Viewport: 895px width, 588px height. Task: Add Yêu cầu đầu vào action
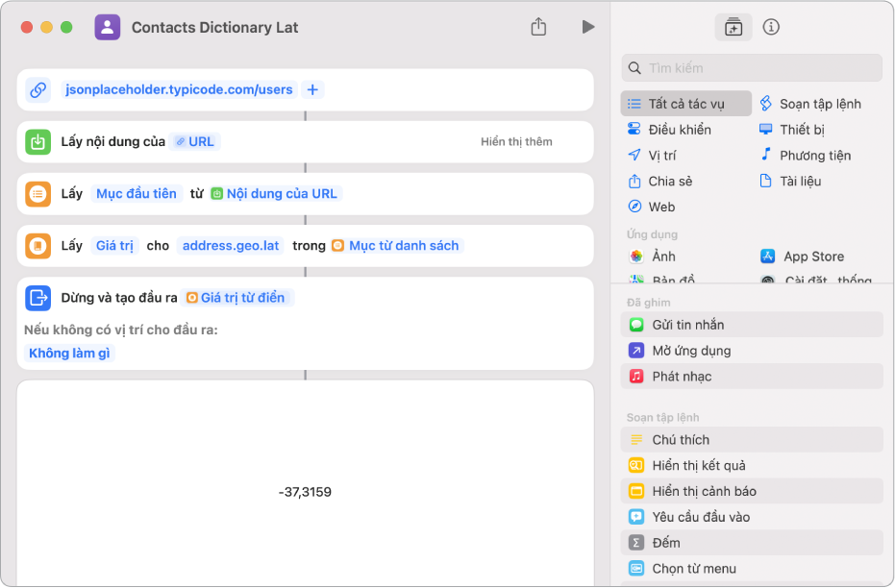(752, 517)
